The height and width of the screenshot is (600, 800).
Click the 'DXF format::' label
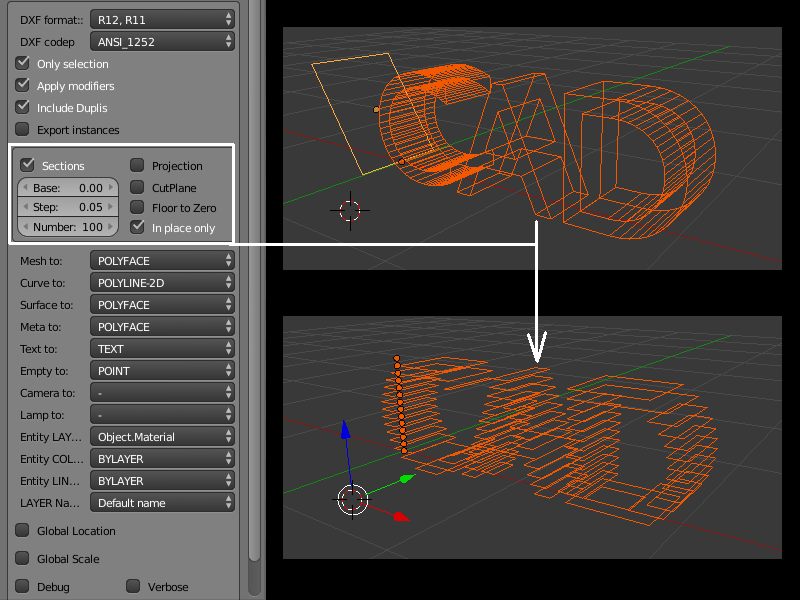tap(52, 20)
